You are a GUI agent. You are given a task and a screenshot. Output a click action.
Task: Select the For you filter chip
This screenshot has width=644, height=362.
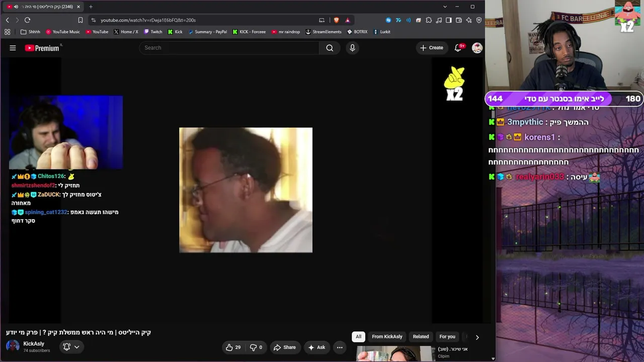point(447,337)
